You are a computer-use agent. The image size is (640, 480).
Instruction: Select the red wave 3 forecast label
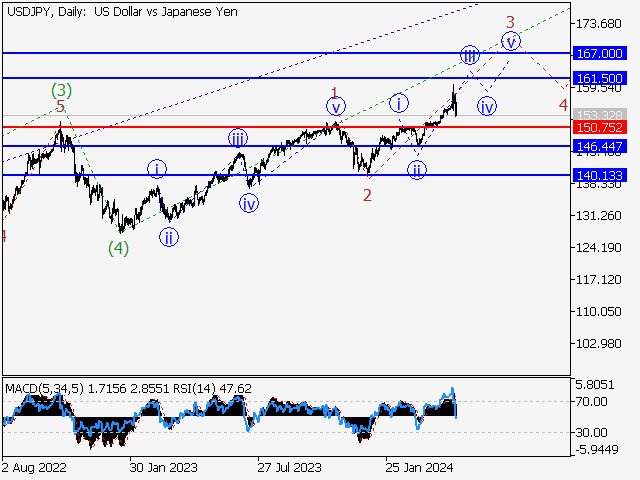coord(510,22)
